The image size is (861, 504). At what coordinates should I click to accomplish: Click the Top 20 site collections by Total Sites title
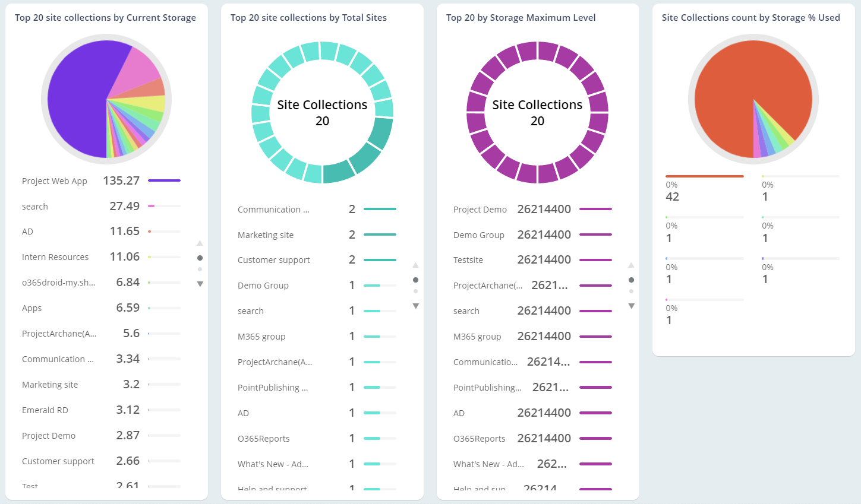coord(308,17)
